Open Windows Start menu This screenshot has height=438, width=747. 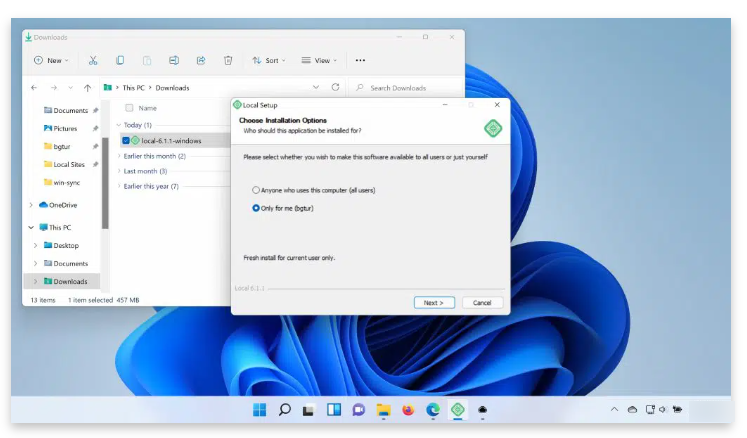click(x=260, y=410)
